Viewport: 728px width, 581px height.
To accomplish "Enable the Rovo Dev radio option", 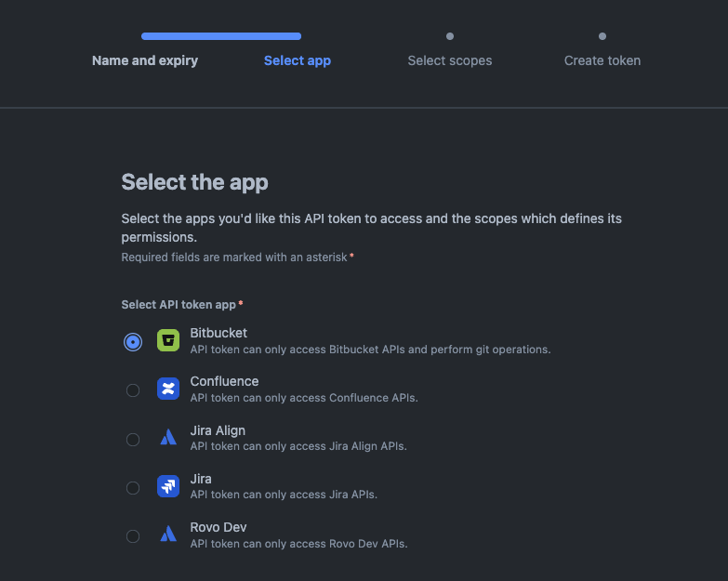I will pyautogui.click(x=133, y=535).
